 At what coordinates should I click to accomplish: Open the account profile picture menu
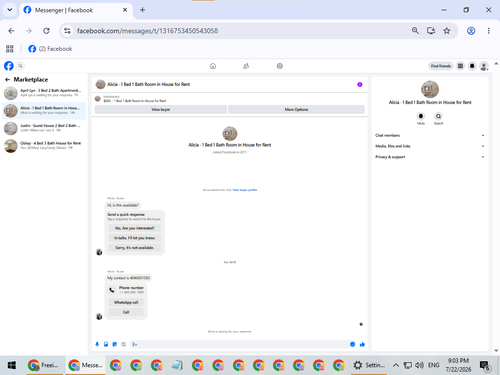(x=484, y=66)
